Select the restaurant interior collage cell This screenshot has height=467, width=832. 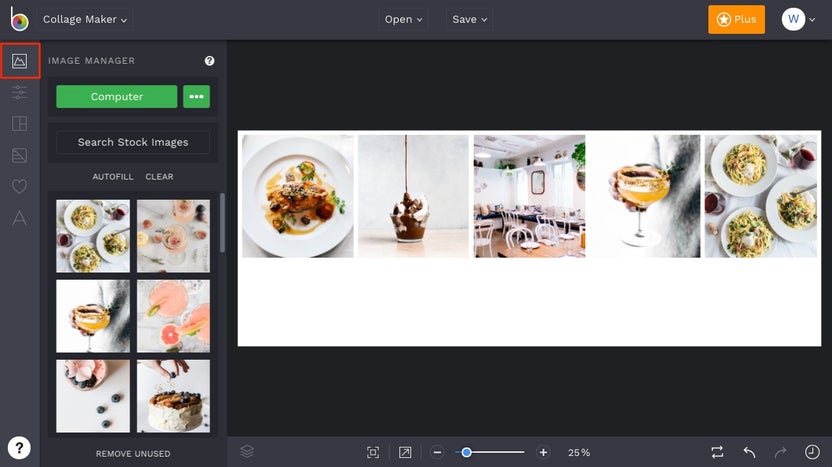pyautogui.click(x=530, y=196)
